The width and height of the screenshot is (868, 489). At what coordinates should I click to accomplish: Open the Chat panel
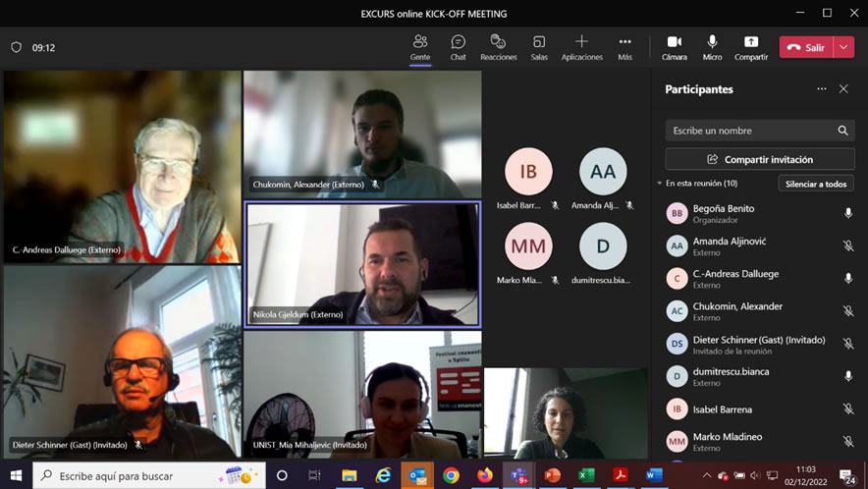tap(458, 48)
